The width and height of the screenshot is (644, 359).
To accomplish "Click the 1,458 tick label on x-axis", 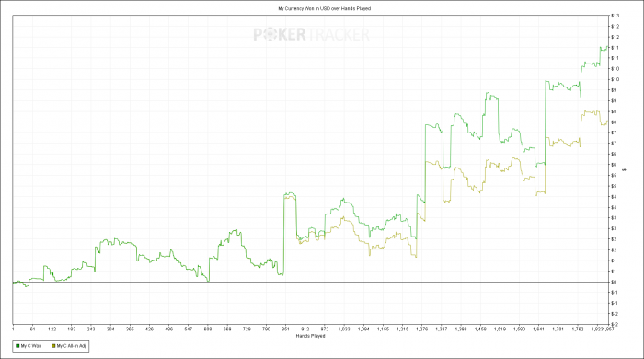I will pyautogui.click(x=480, y=329).
